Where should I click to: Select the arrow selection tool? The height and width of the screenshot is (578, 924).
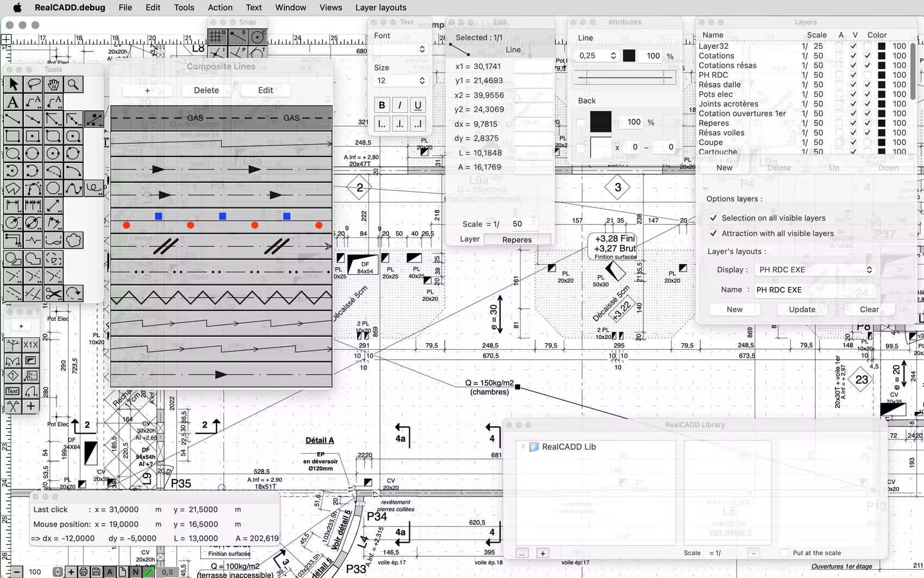[x=14, y=84]
